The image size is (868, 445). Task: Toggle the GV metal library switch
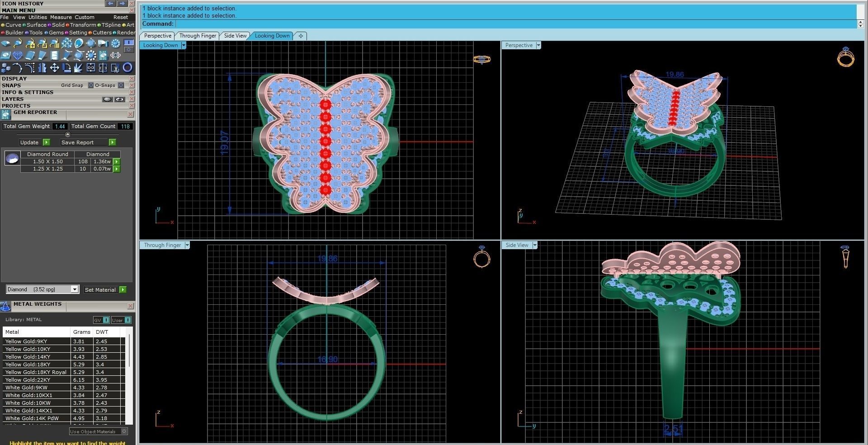(101, 320)
